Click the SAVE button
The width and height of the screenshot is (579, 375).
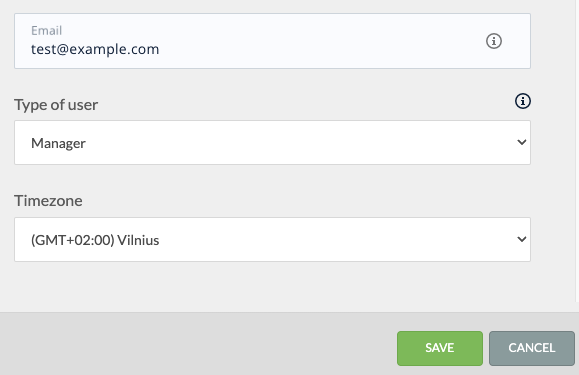tap(440, 348)
